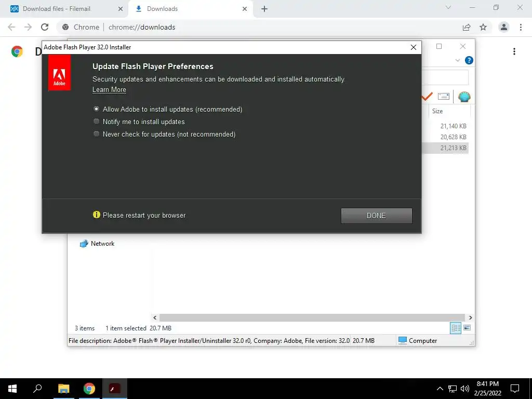Click the yellow restart browser info icon
This screenshot has width=532, height=399.
96,215
